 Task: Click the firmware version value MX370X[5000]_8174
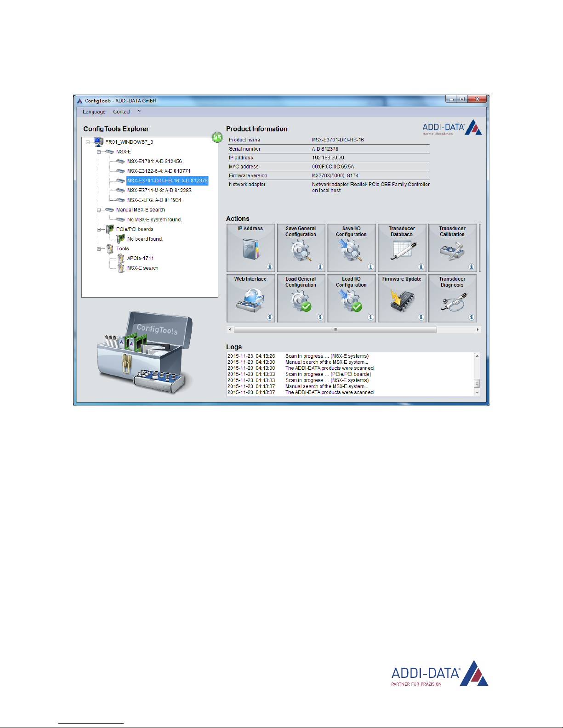pyautogui.click(x=335, y=175)
